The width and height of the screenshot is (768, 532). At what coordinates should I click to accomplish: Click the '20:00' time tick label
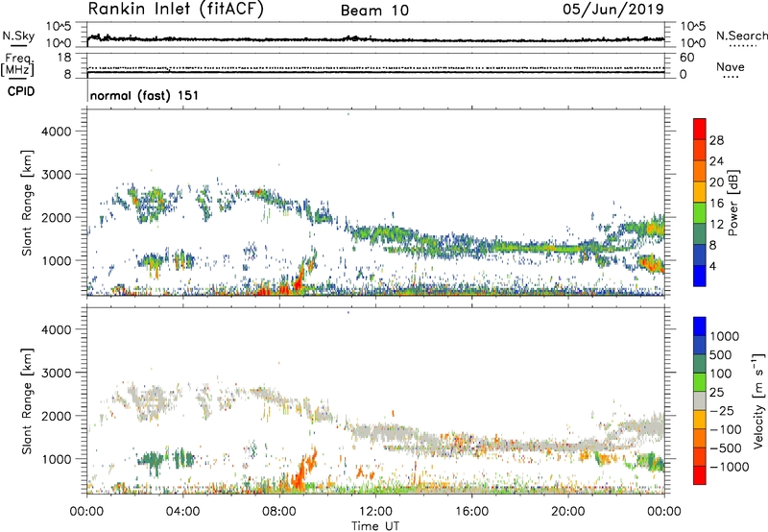(568, 512)
